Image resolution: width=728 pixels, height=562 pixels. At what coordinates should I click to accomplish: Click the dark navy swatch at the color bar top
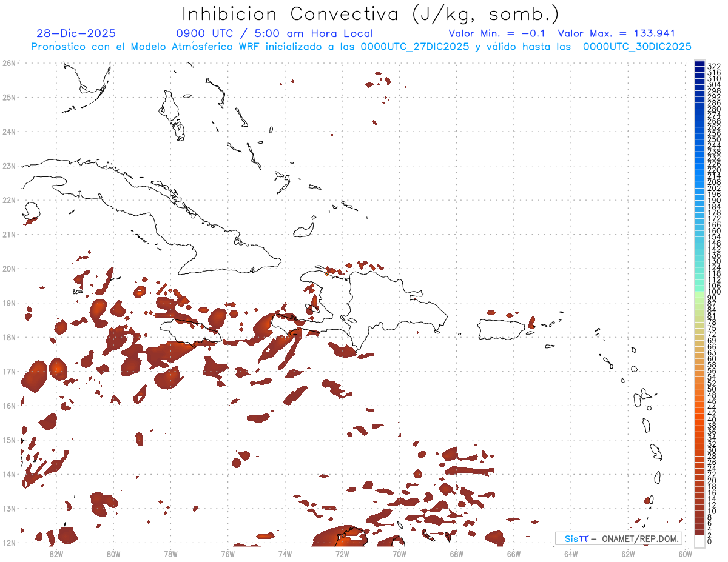(700, 64)
